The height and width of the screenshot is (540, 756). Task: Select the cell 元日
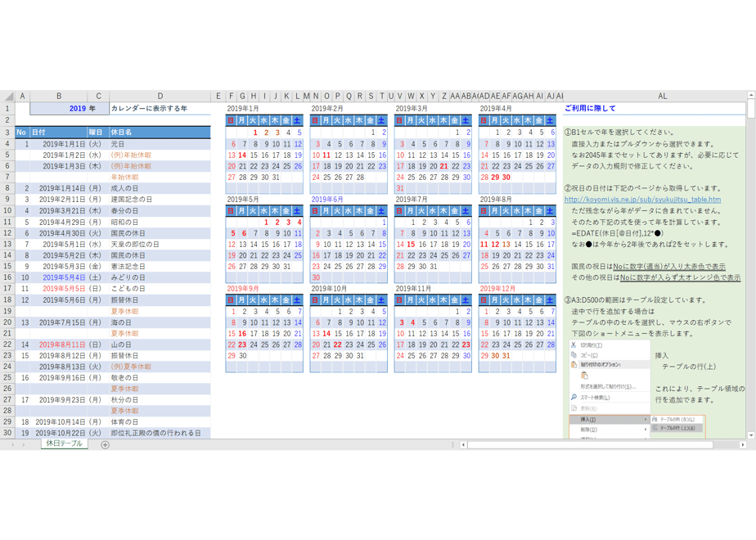(160, 144)
